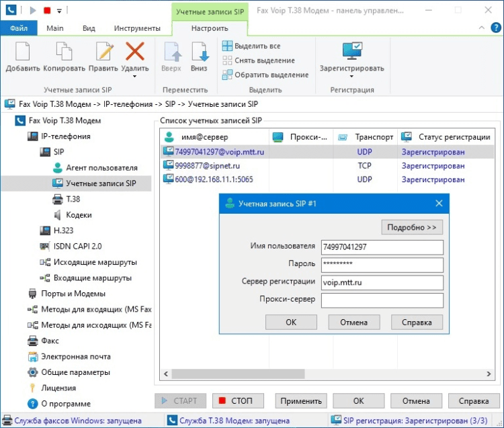Viewport: 504px width, 428px height.
Task: Click the Сервер регистрации input field
Action: [382, 282]
